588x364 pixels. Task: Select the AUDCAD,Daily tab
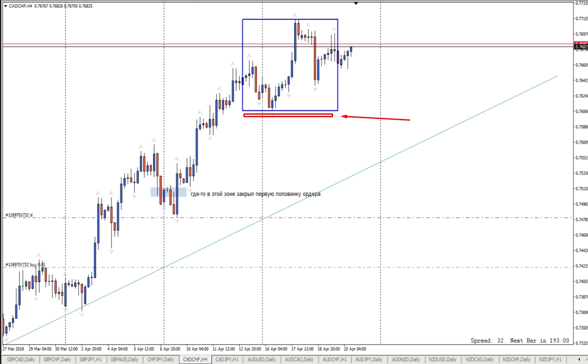299,359
